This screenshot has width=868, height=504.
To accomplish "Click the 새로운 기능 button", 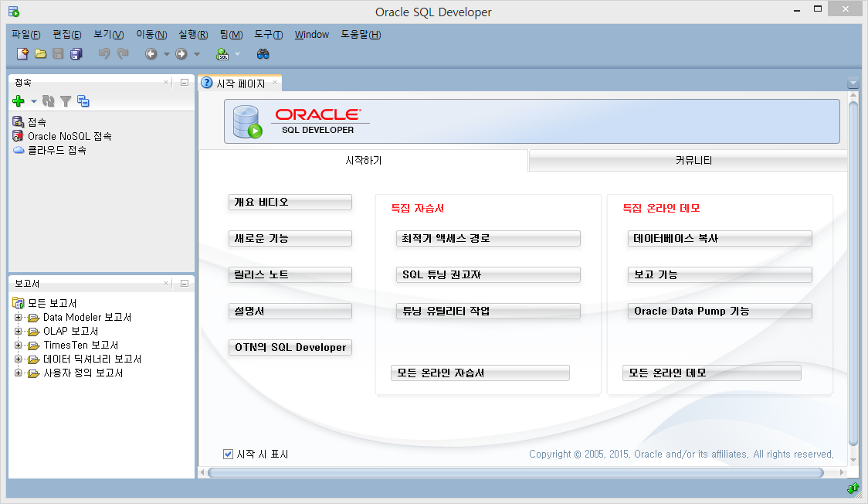I will tap(290, 239).
